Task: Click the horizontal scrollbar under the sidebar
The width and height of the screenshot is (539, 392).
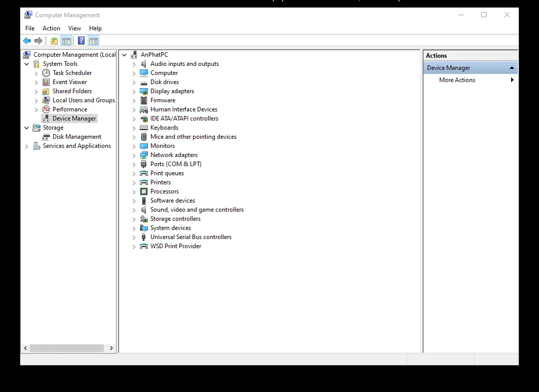Action: tap(68, 348)
